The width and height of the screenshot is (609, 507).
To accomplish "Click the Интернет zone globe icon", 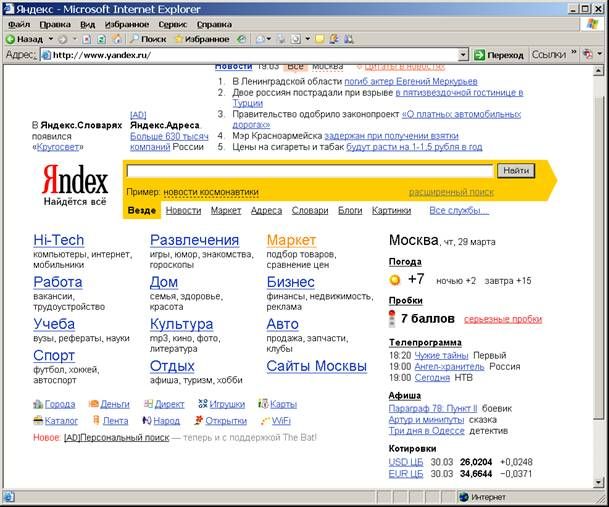I will click(464, 497).
